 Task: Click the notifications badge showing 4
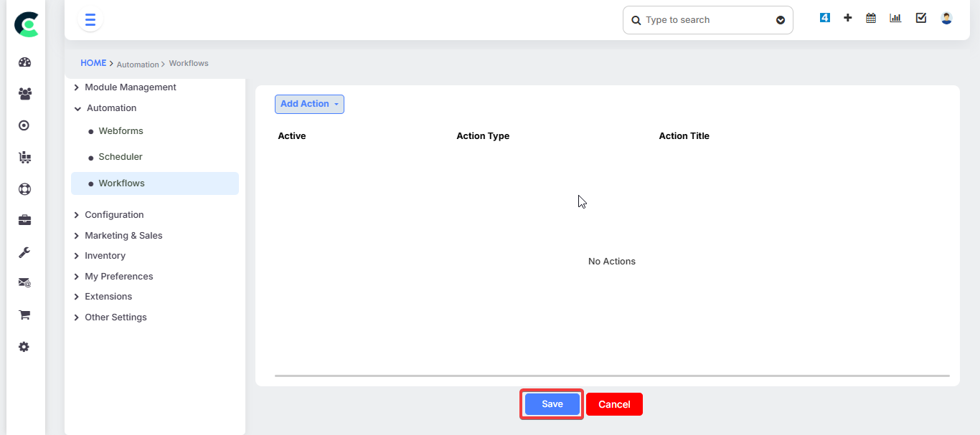(824, 16)
